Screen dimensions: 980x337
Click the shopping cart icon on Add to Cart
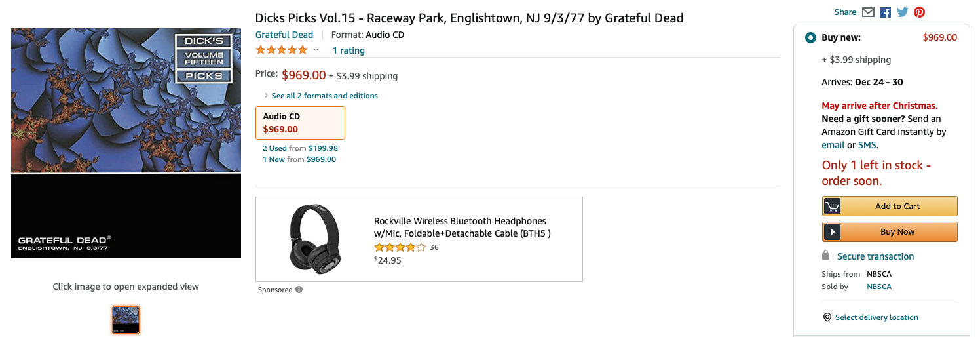coord(832,206)
